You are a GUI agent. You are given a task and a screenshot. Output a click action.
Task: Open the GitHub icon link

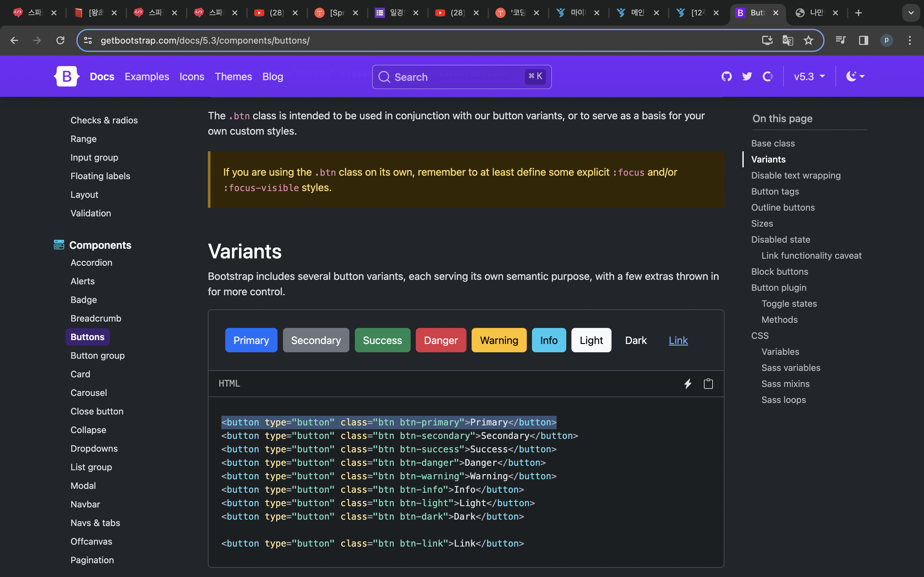click(726, 76)
